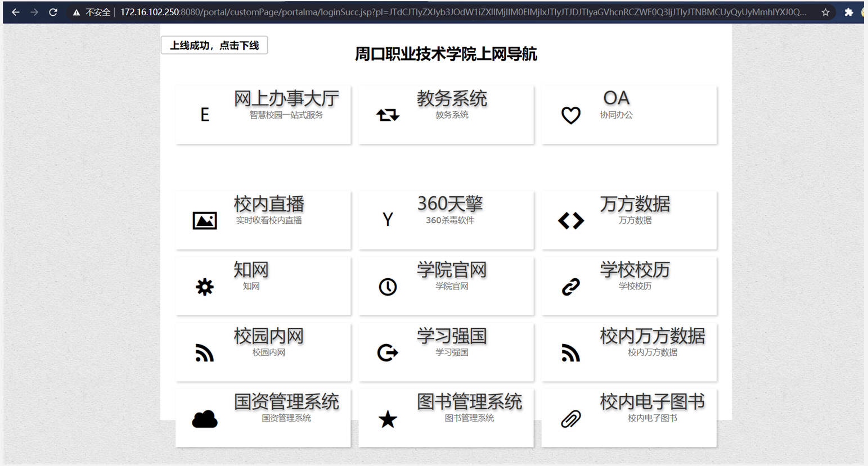Click the browser forward arrow
Viewport: 868px width, 466px height.
(x=34, y=12)
